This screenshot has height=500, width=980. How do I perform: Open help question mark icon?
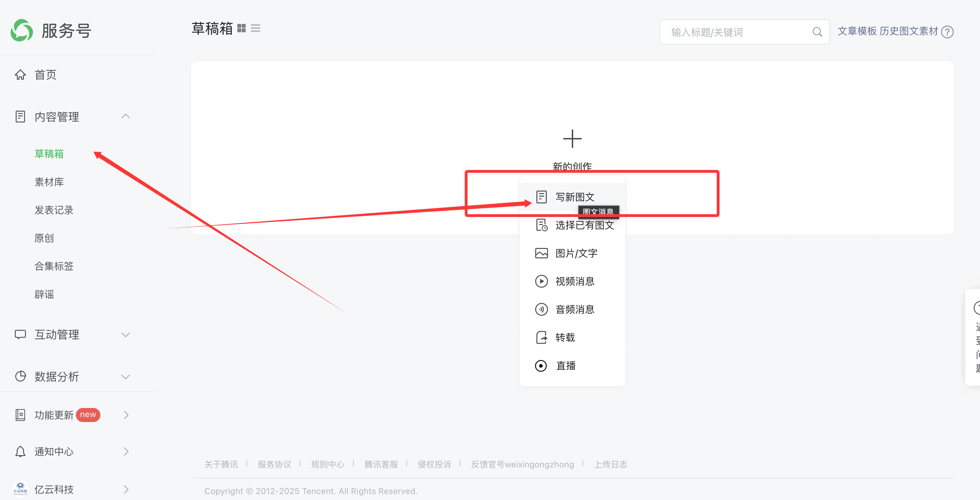[x=947, y=32]
